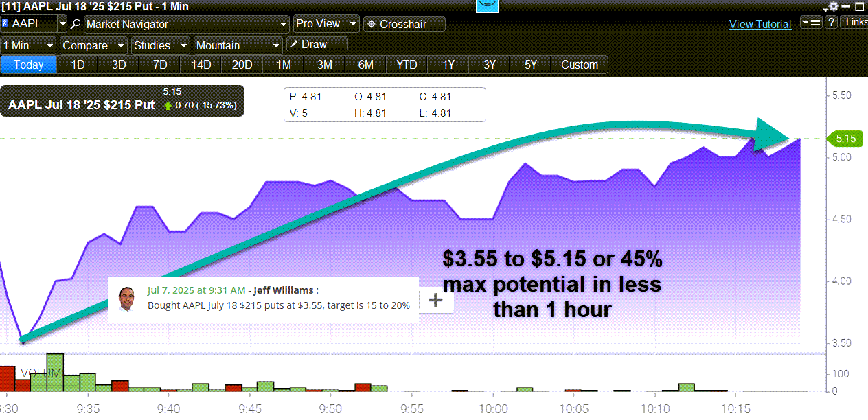Expand the Market Navigator dropdown

[187, 24]
